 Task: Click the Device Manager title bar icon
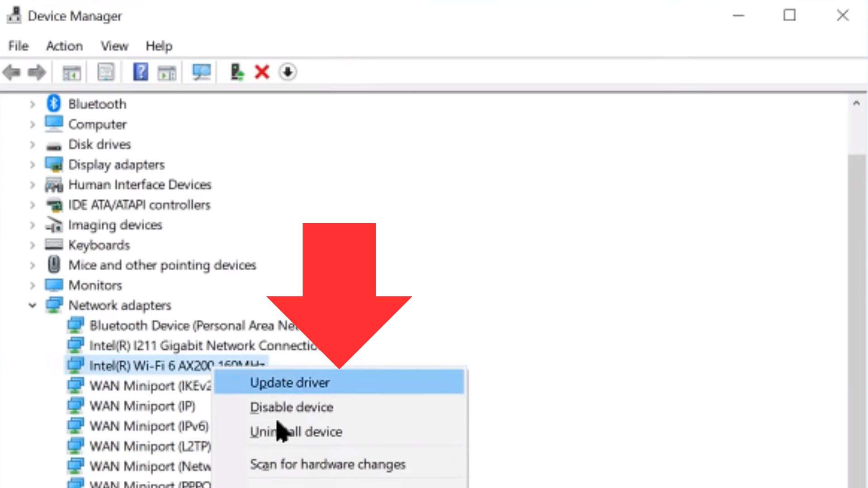tap(14, 15)
